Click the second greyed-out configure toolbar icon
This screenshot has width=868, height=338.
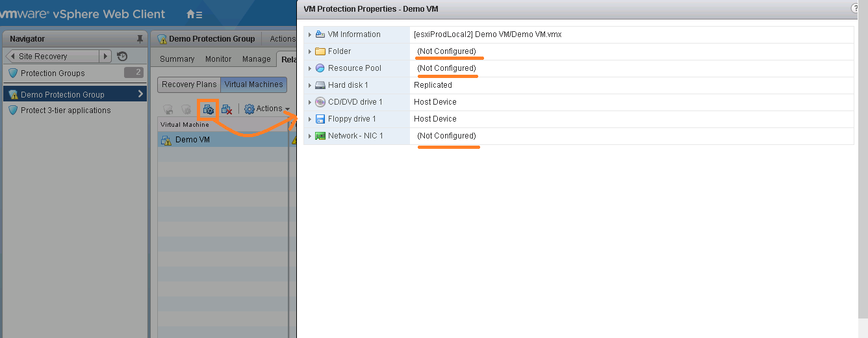[x=186, y=109]
